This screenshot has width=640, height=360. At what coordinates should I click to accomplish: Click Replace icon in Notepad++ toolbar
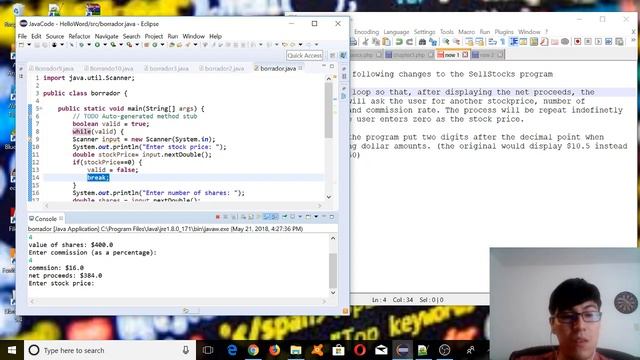433,42
